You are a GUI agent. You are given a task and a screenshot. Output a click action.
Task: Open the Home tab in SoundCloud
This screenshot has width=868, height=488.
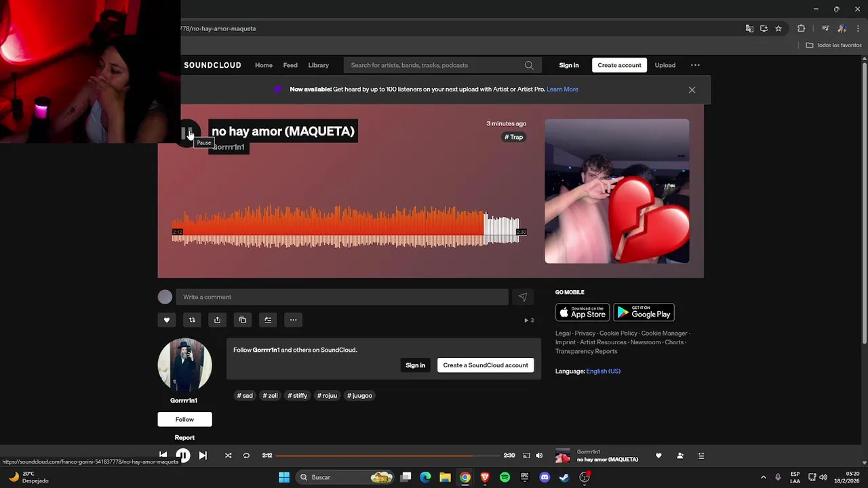264,65
